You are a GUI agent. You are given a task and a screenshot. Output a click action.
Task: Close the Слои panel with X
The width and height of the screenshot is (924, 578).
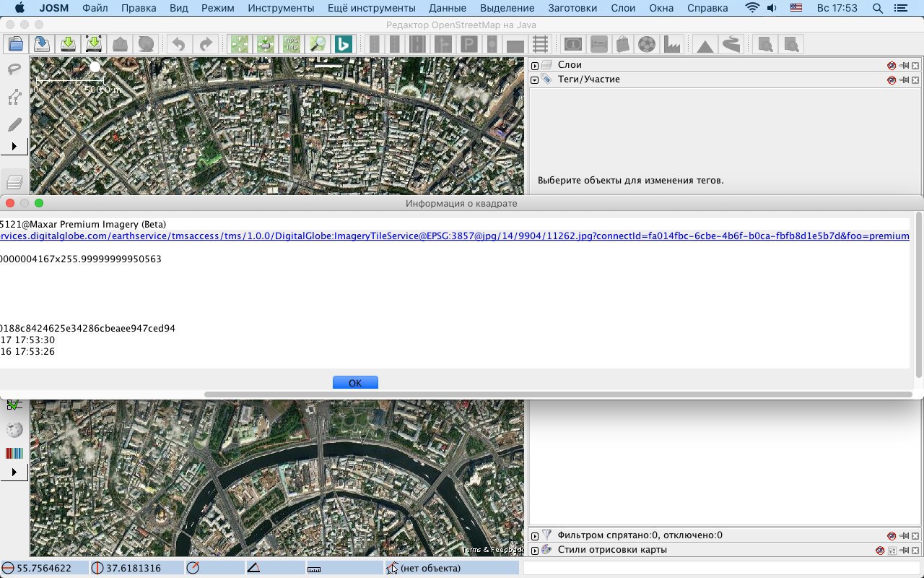point(915,65)
